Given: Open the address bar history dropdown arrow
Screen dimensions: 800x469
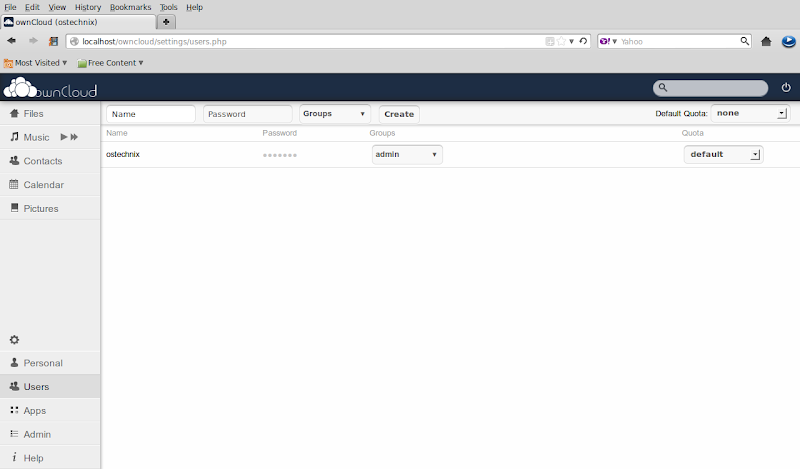Looking at the screenshot, I should click(x=571, y=41).
